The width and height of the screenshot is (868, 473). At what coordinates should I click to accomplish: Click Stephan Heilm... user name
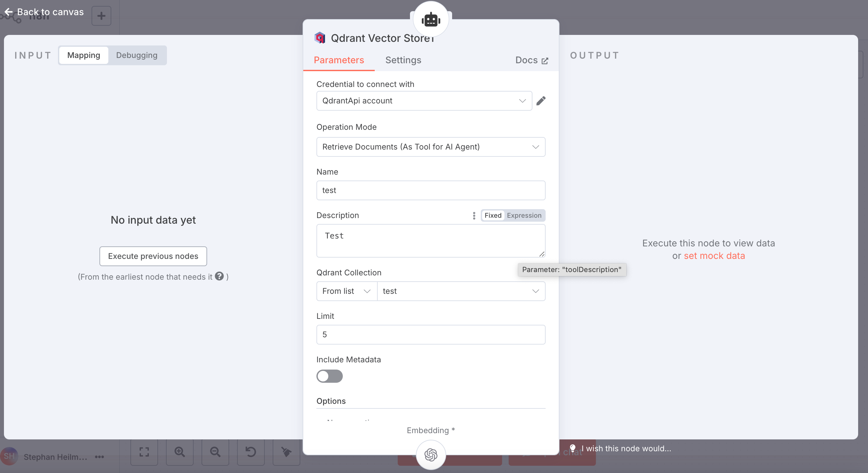[x=55, y=457]
